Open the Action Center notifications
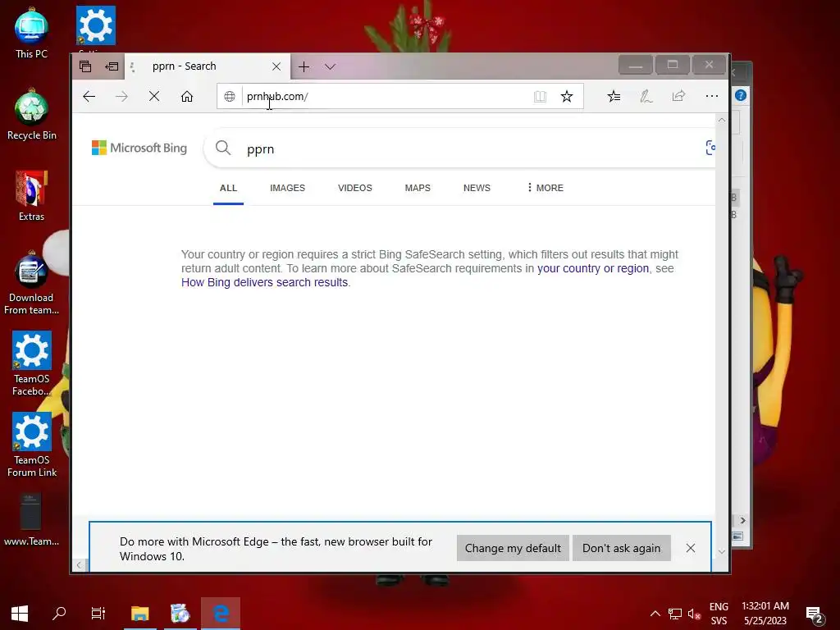This screenshot has width=840, height=630. click(x=815, y=614)
